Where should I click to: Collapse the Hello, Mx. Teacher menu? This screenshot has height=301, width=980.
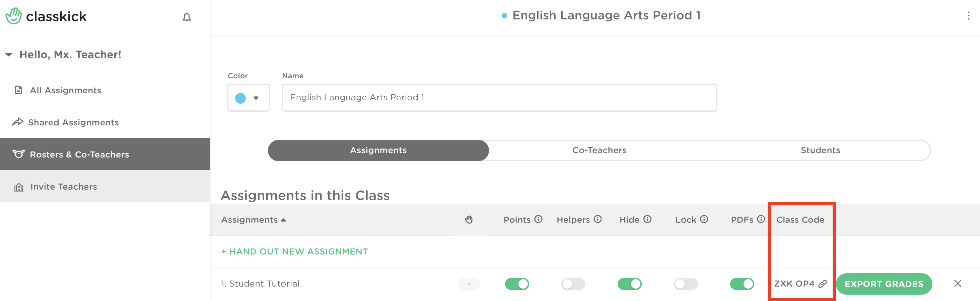click(x=9, y=55)
